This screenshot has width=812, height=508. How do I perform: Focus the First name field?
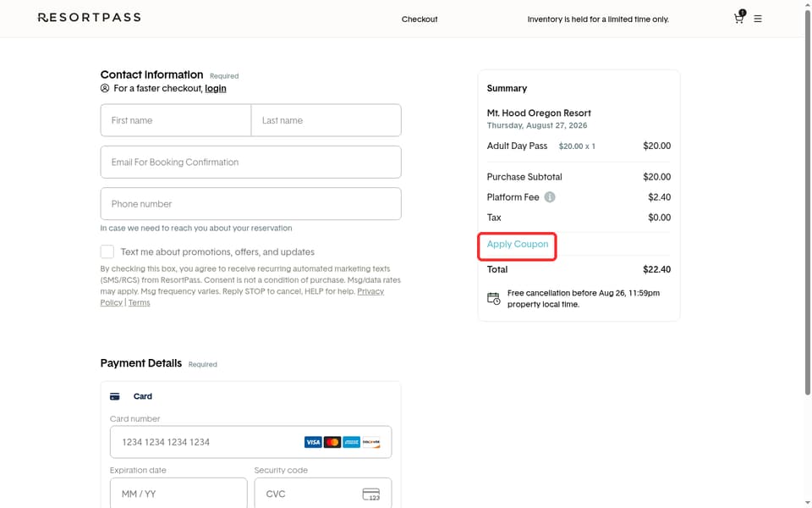(x=176, y=120)
